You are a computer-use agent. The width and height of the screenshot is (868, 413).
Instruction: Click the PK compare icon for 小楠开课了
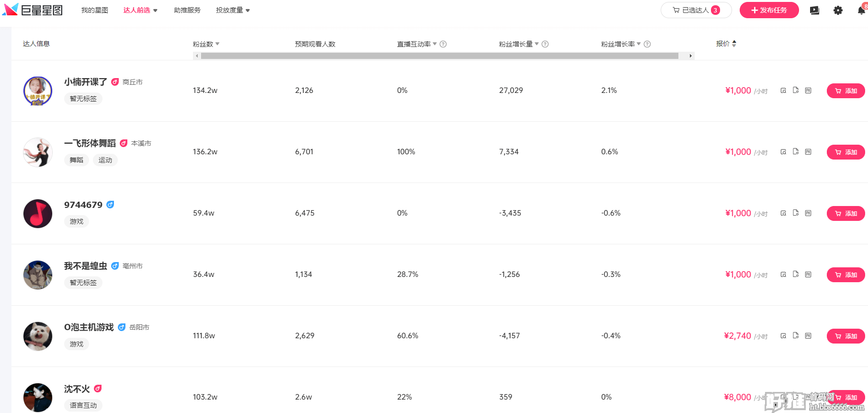click(x=808, y=91)
